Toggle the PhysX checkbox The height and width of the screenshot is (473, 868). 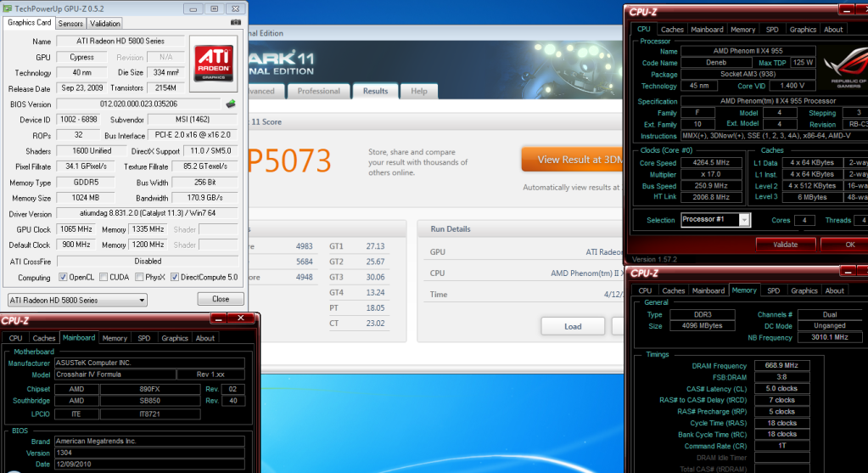(x=138, y=277)
